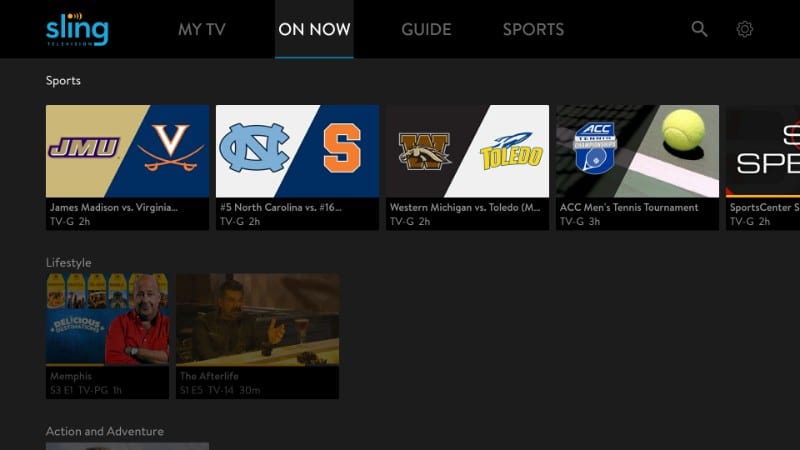This screenshot has width=800, height=450.
Task: Open the SportsCenter Special thumbnail
Action: pos(763,151)
